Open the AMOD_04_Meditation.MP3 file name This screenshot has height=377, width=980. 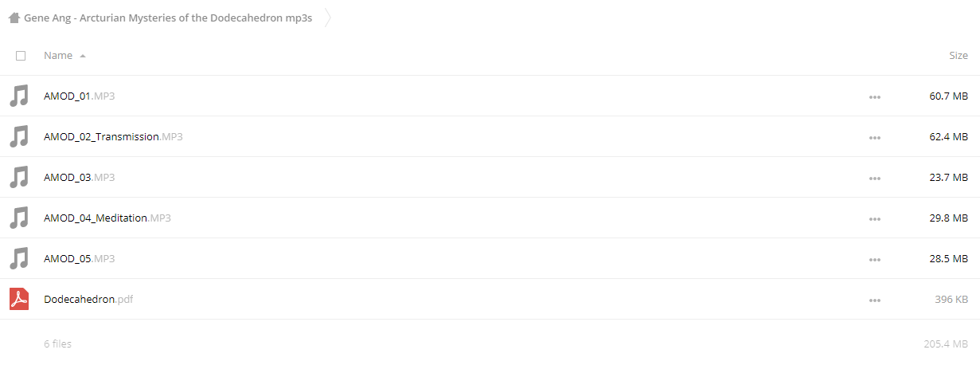coord(107,218)
